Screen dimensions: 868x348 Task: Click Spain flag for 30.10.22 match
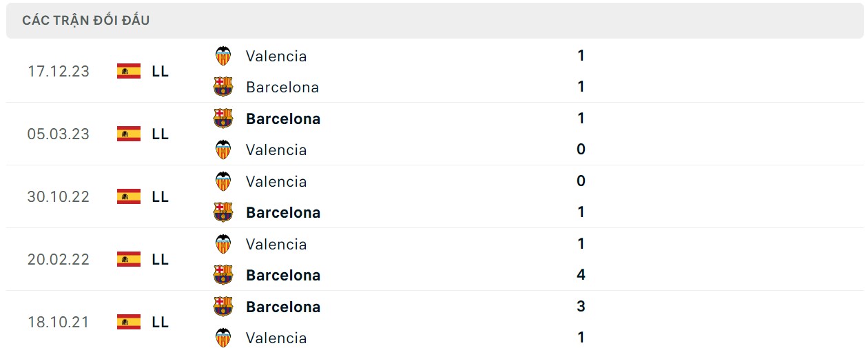(129, 196)
